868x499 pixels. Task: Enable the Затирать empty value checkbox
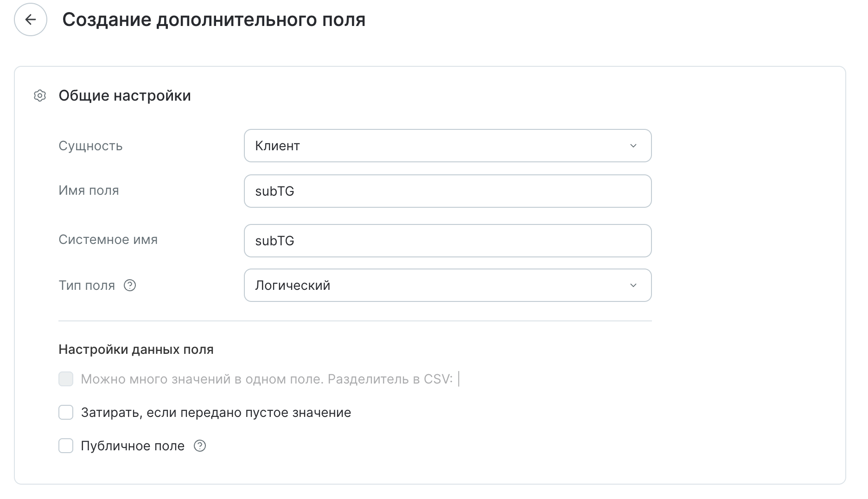[x=66, y=412]
